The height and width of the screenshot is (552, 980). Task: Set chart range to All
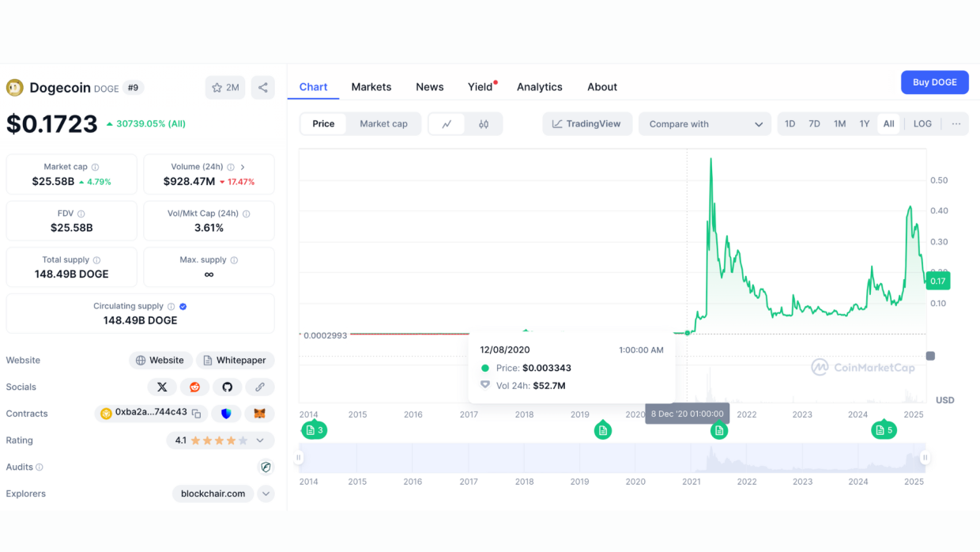click(888, 124)
